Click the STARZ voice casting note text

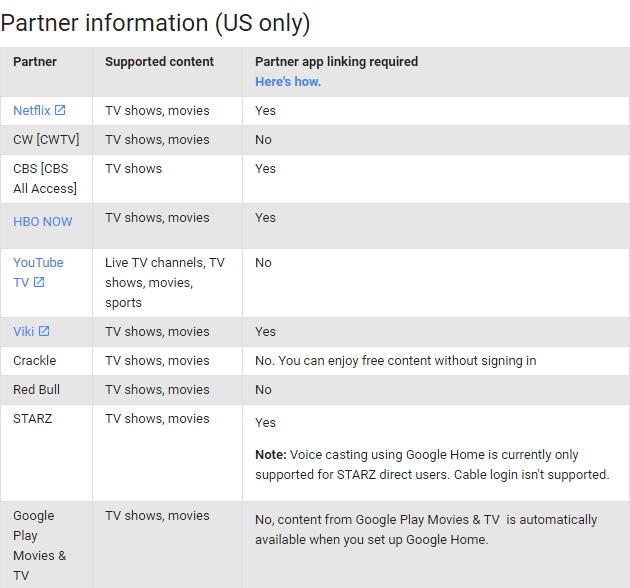[x=432, y=464]
